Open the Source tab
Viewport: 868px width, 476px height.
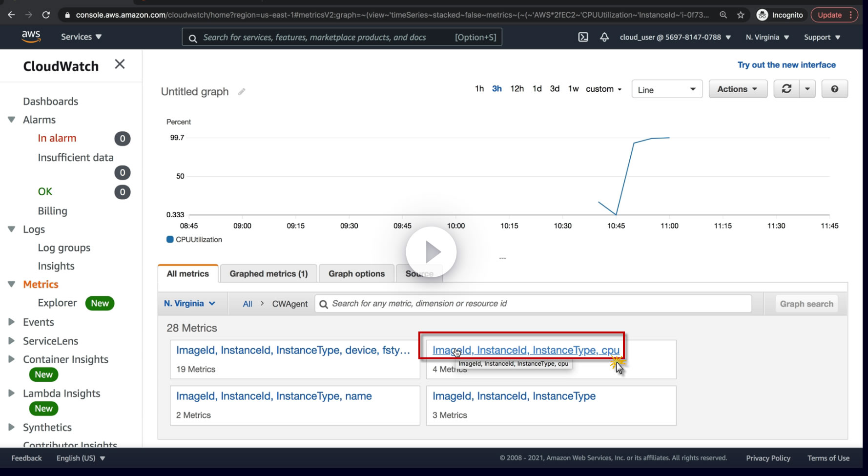click(x=419, y=274)
